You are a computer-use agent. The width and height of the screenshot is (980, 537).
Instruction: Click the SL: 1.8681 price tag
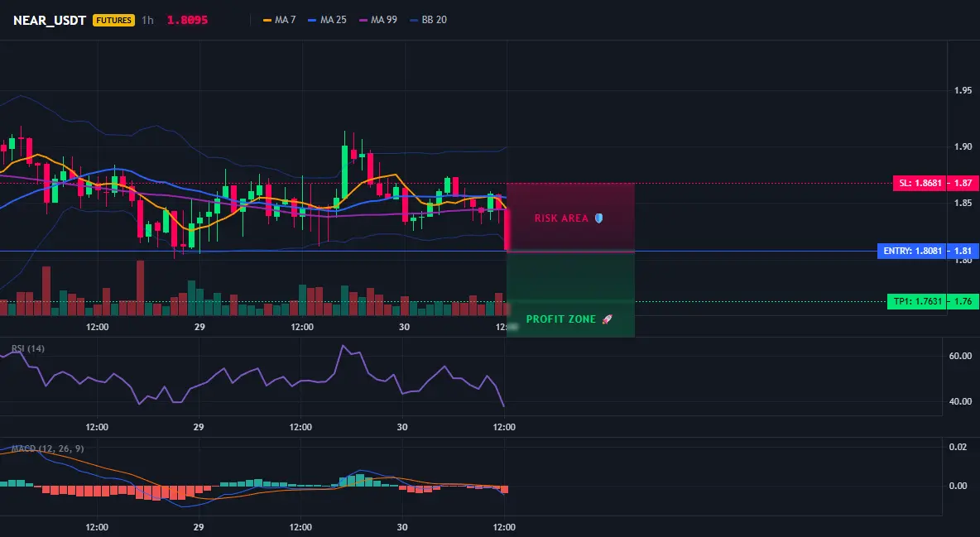(920, 183)
